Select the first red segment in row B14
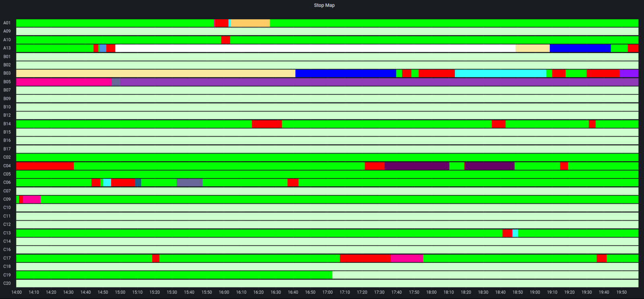This screenshot has width=644, height=299. [267, 124]
